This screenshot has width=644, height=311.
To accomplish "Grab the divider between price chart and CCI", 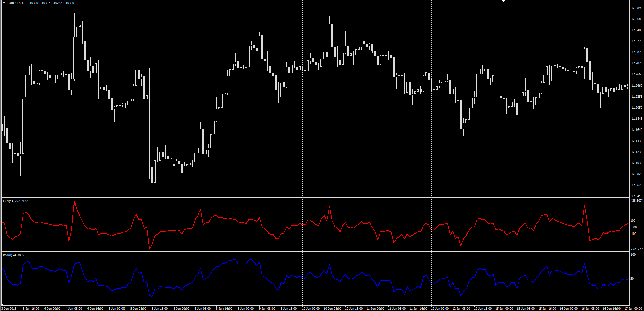I will pyautogui.click(x=315, y=198).
